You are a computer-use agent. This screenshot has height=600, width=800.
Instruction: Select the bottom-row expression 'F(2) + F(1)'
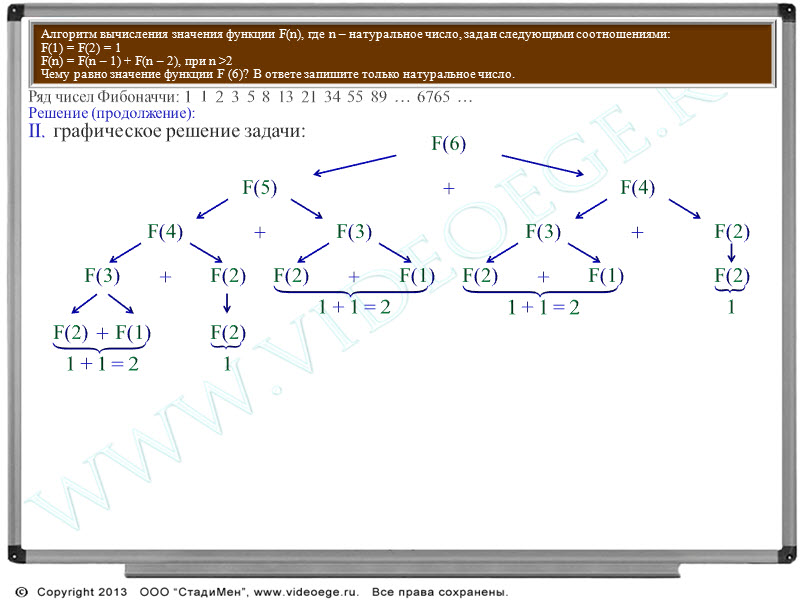[x=102, y=333]
